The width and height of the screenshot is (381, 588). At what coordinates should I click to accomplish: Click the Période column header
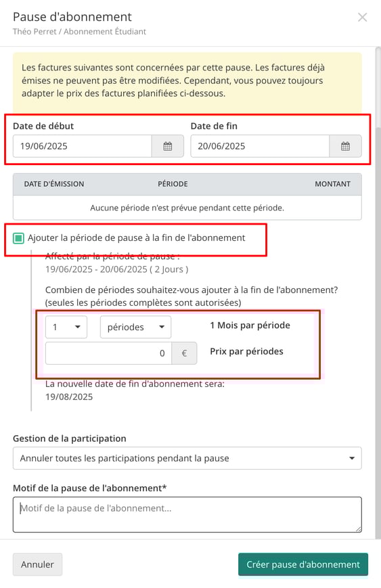click(173, 184)
